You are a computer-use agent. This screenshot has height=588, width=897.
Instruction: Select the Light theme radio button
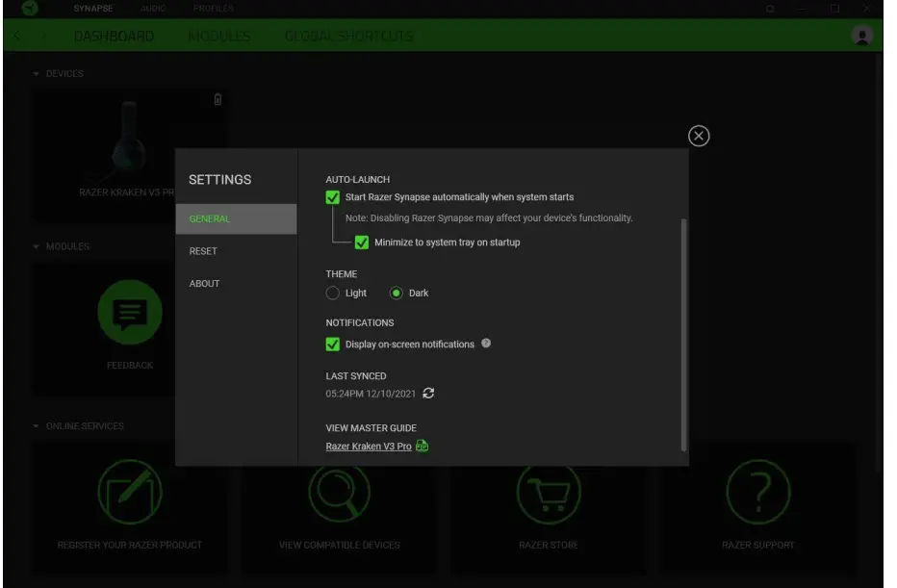click(333, 293)
